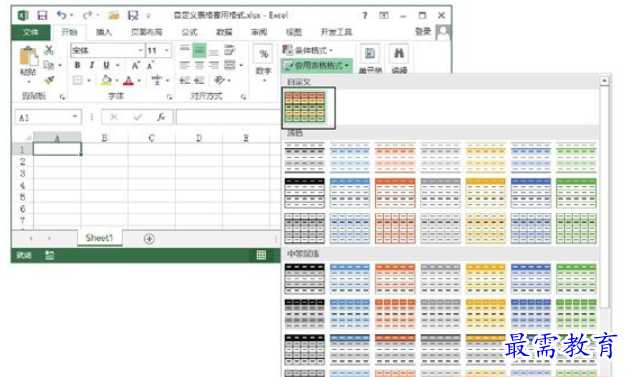Apply fill color with the paint bucket

(106, 80)
